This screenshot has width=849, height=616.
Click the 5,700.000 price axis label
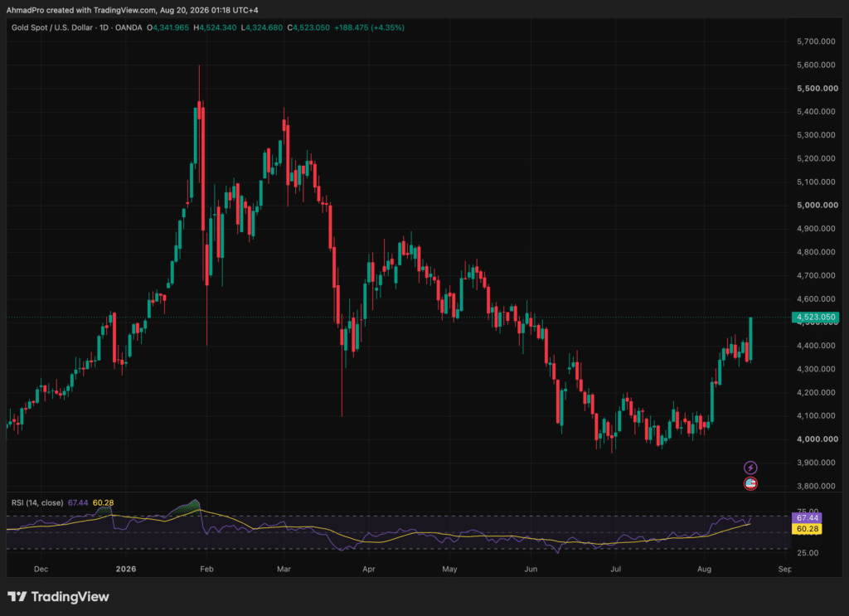click(x=816, y=41)
